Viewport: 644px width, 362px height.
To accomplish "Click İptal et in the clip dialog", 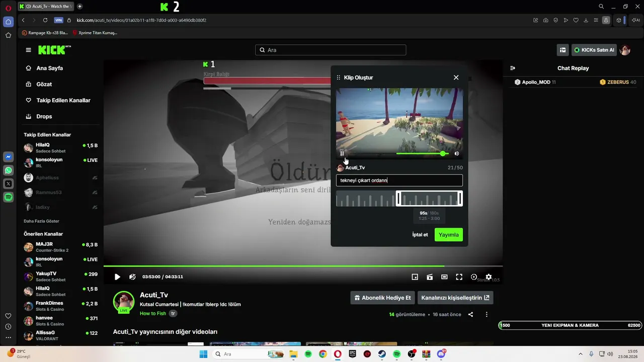I will pyautogui.click(x=420, y=235).
